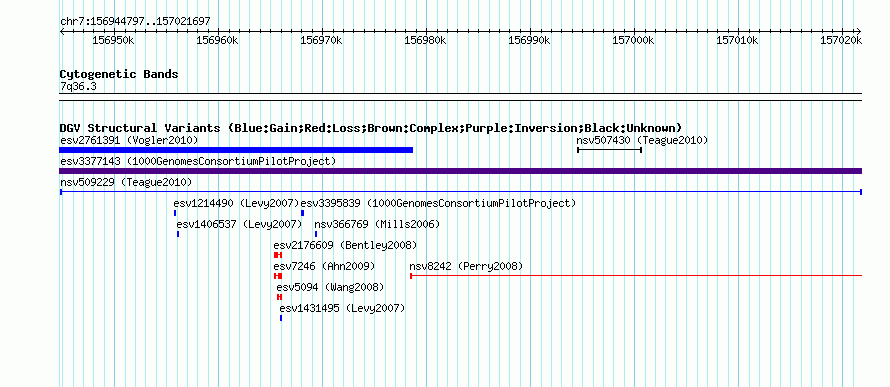Screen dimensions: 890x387
Task: Click the 156950k ruler label
Action: [113, 41]
